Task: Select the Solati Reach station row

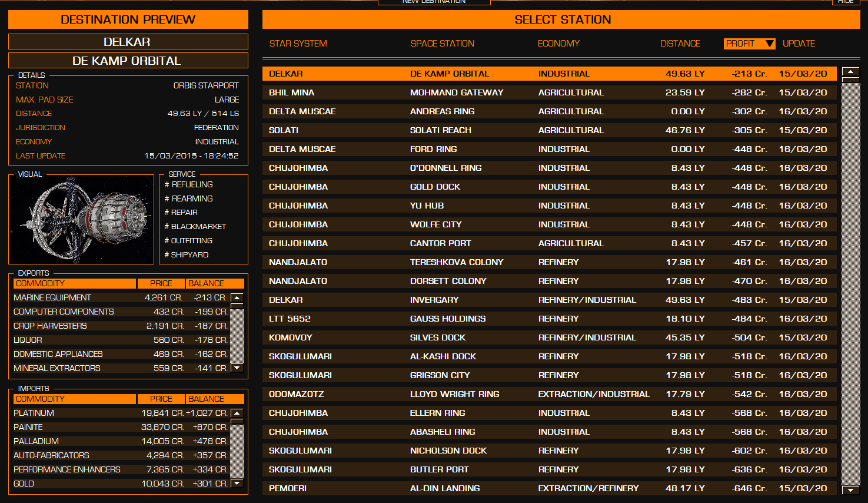Action: coord(549,130)
